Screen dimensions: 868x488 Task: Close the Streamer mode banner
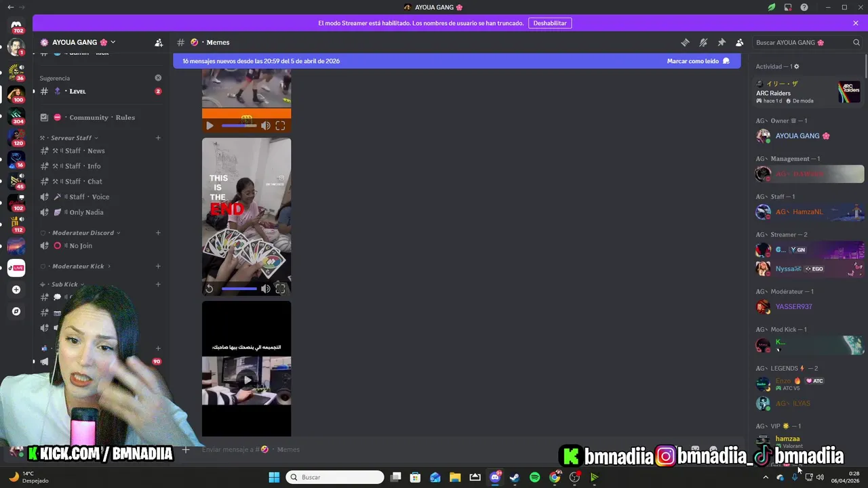coord(856,23)
